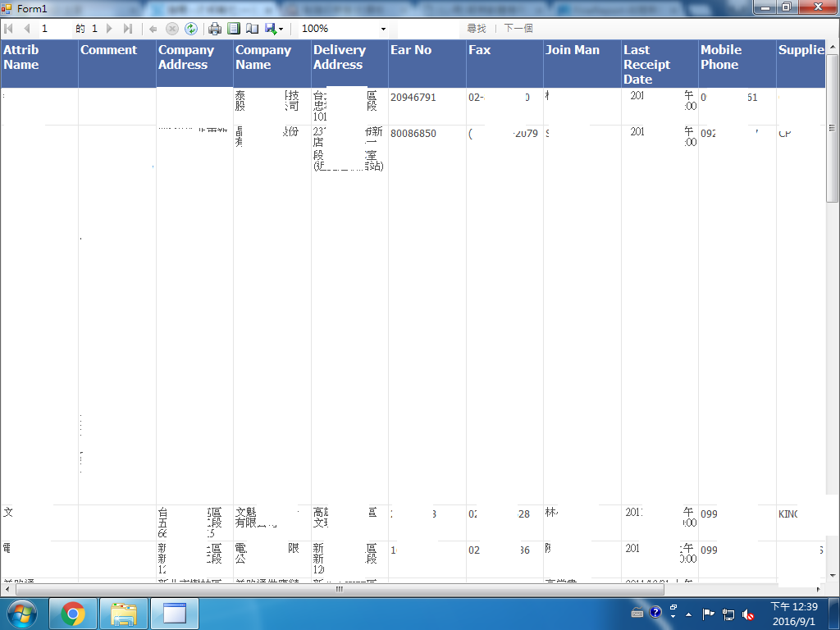The height and width of the screenshot is (630, 840).
Task: Open the 100% zoom level dropdown
Action: [384, 29]
